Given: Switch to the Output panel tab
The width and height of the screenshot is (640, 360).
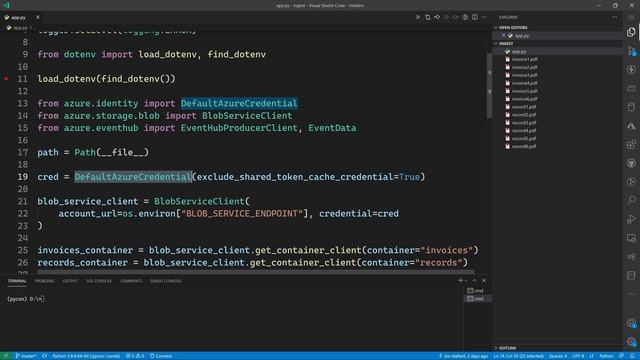Looking at the screenshot, I should tap(70, 281).
